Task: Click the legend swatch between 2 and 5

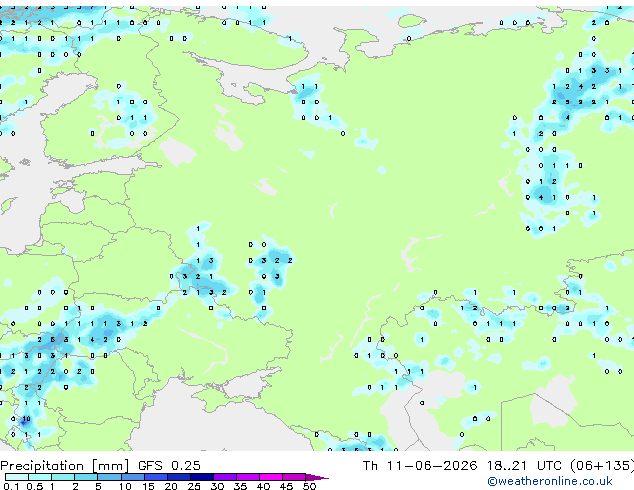Action: coord(86,477)
